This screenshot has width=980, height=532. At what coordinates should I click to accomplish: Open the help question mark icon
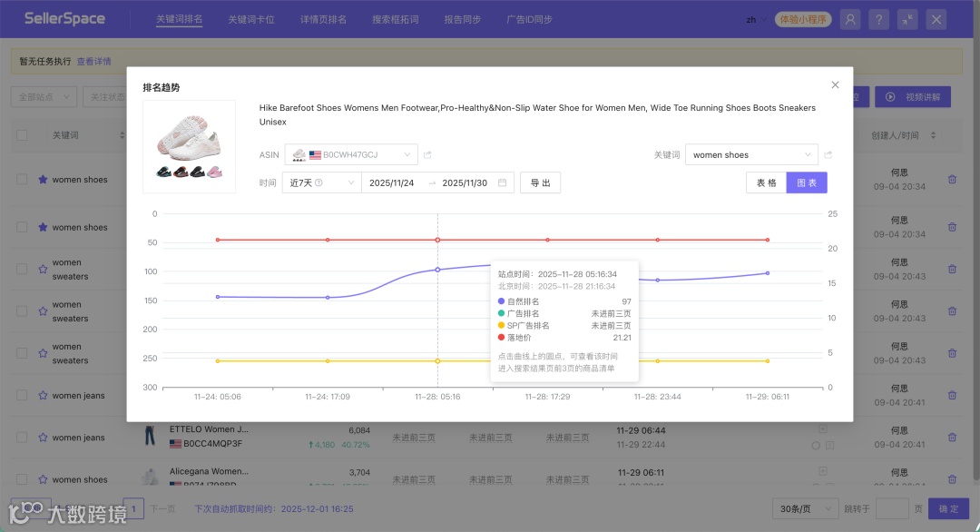coord(878,19)
